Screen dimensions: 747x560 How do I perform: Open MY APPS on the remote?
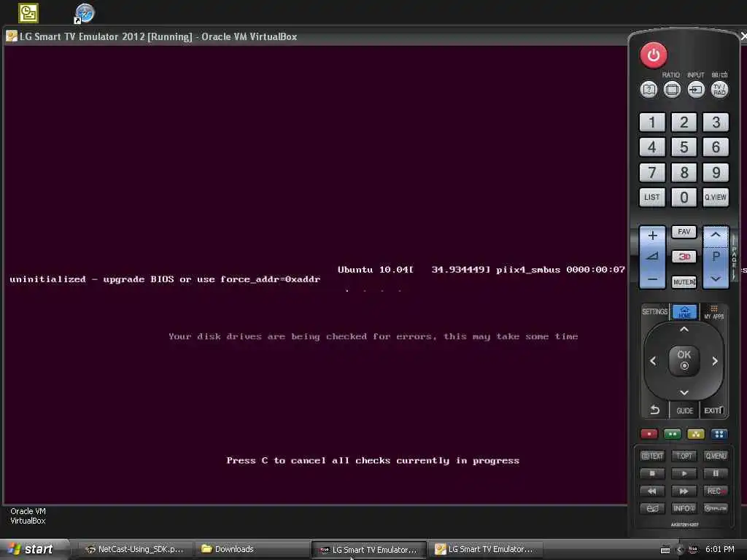pos(713,312)
